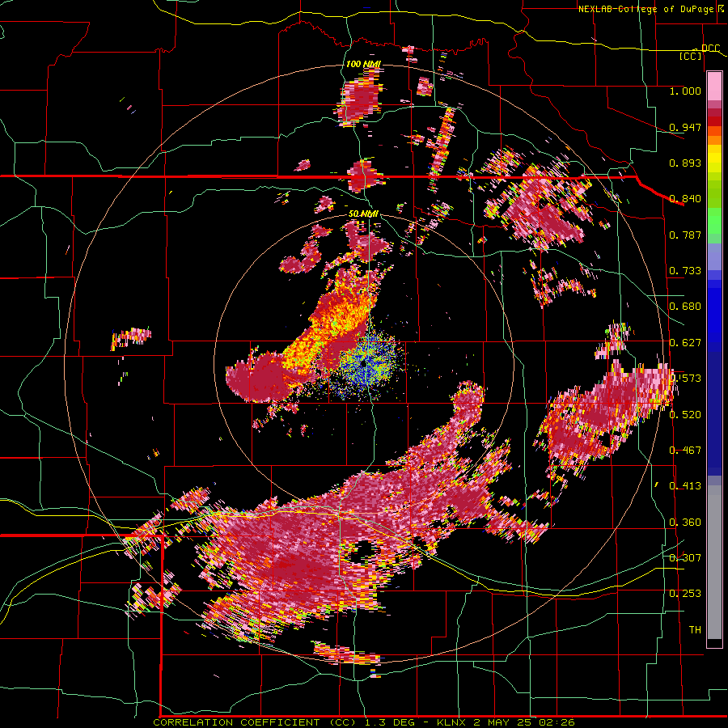Click the 0.520 scale value
Screen dimensions: 728x728
685,414
